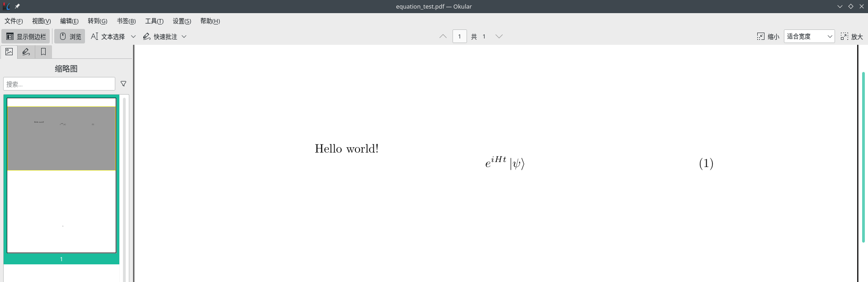Image resolution: width=868 pixels, height=282 pixels.
Task: Expand the 文本选择 selection tool dropdown arrow
Action: [x=133, y=37]
